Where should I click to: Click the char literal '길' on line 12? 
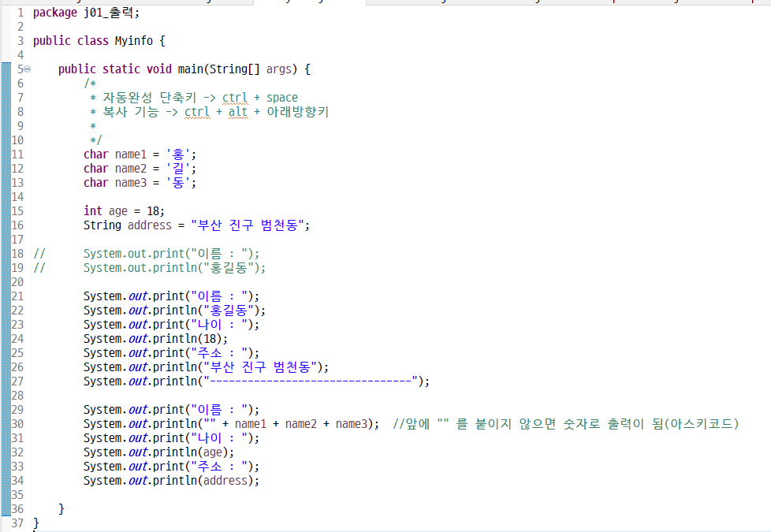coord(178,169)
